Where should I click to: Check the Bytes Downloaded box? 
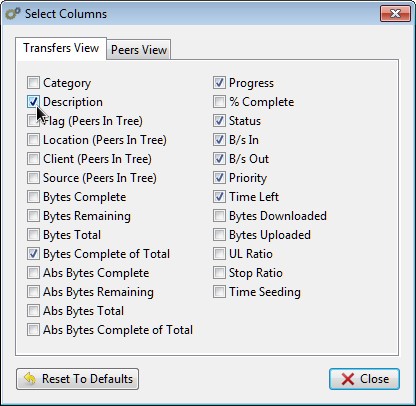pos(219,216)
